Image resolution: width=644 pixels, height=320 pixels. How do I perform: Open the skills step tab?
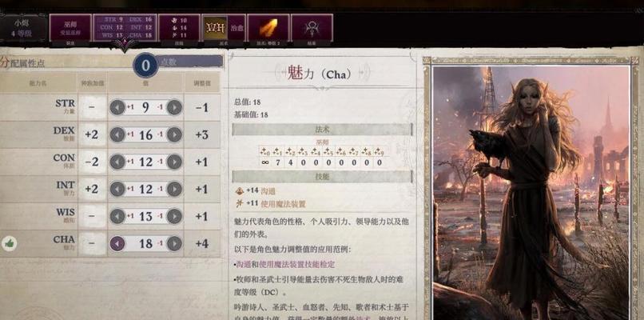(x=179, y=28)
